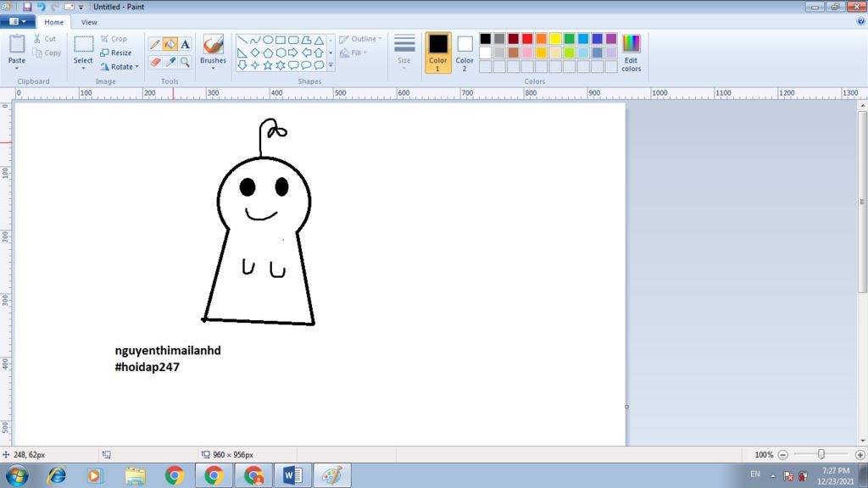The width and height of the screenshot is (868, 488).
Task: Pick the purple color swatch
Action: coord(611,39)
